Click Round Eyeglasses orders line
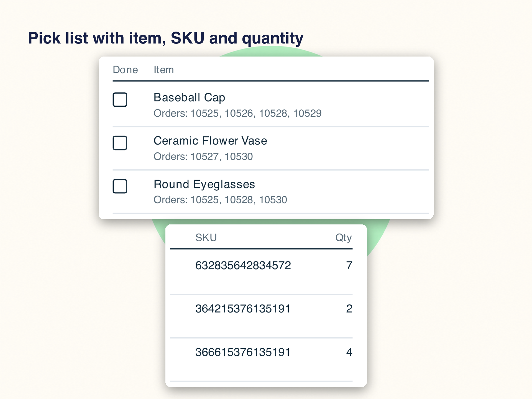The image size is (532, 399). [x=220, y=200]
